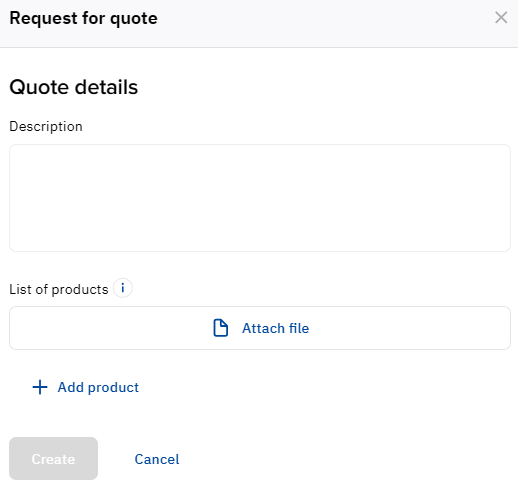The image size is (518, 489).
Task: Click the Request for quote title
Action: pos(83,18)
